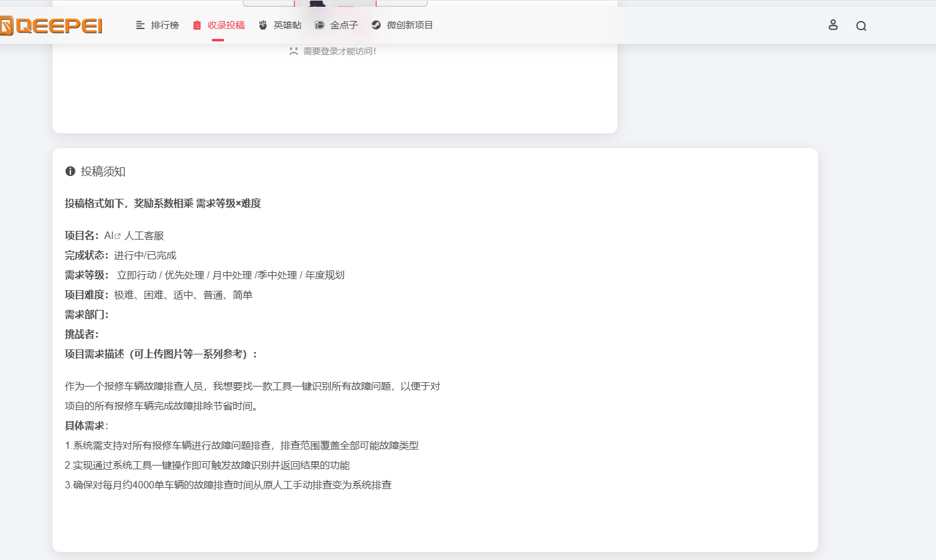Click the magnifier search icon

point(861,26)
